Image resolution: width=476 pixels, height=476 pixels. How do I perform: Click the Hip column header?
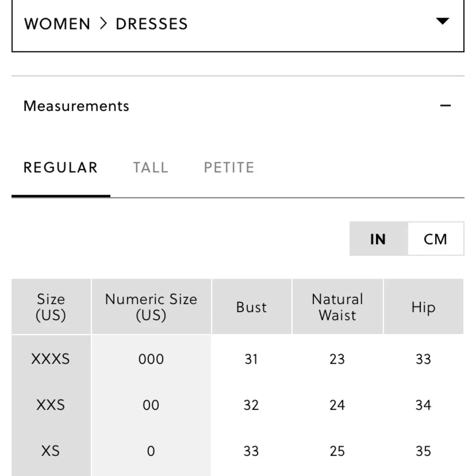click(424, 307)
